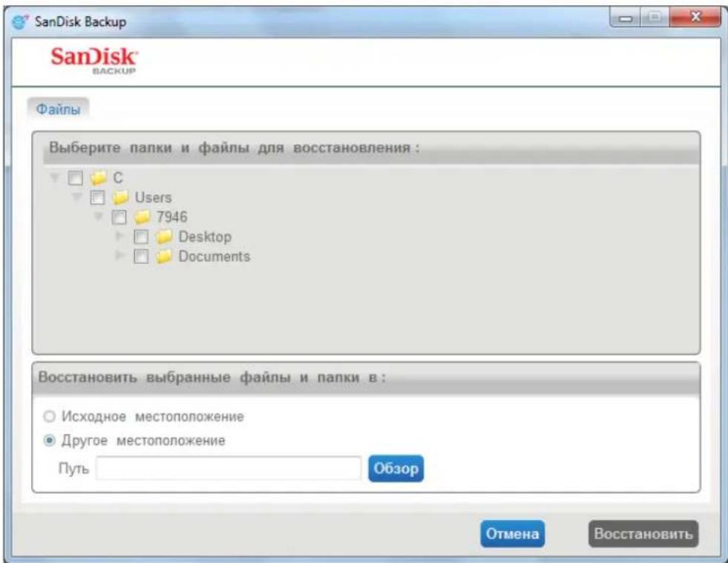
Task: Click the Восстановить restore button
Action: [643, 534]
